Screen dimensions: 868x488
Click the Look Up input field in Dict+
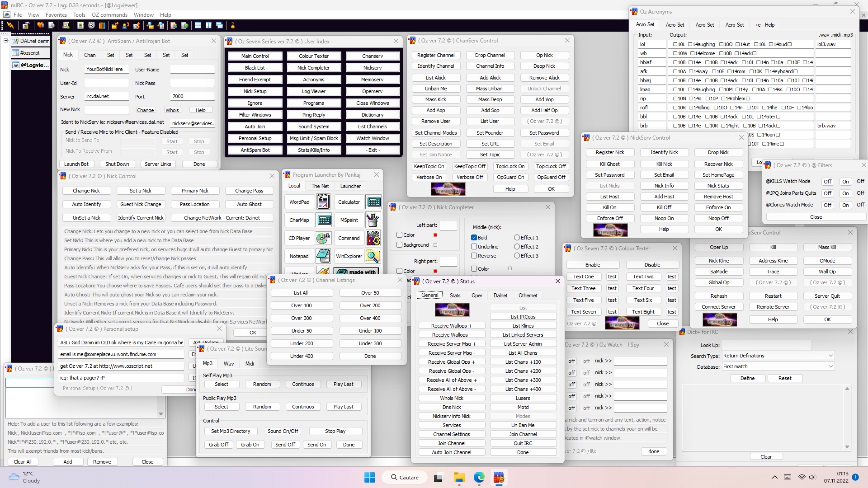[x=766, y=345]
